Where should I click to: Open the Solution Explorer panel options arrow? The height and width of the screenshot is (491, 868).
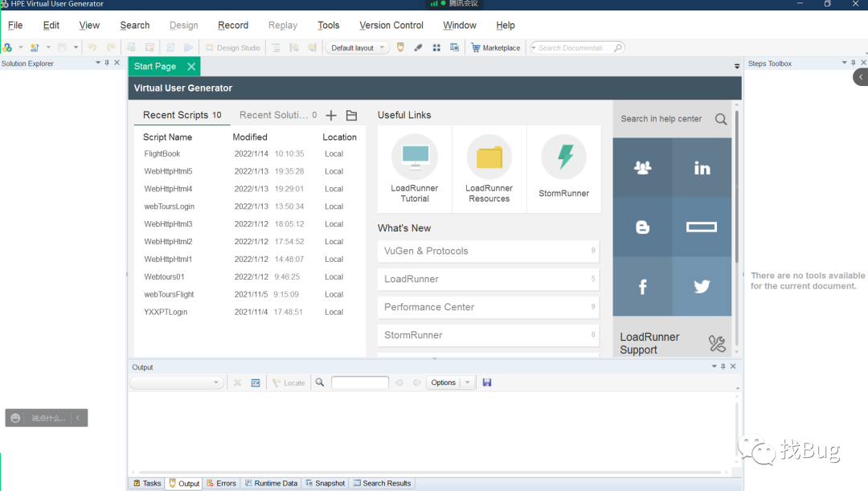point(98,63)
